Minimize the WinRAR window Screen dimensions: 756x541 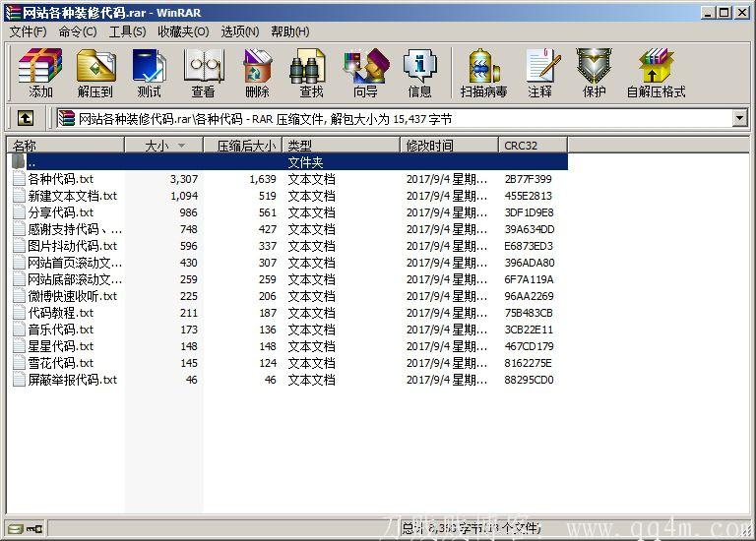click(708, 13)
